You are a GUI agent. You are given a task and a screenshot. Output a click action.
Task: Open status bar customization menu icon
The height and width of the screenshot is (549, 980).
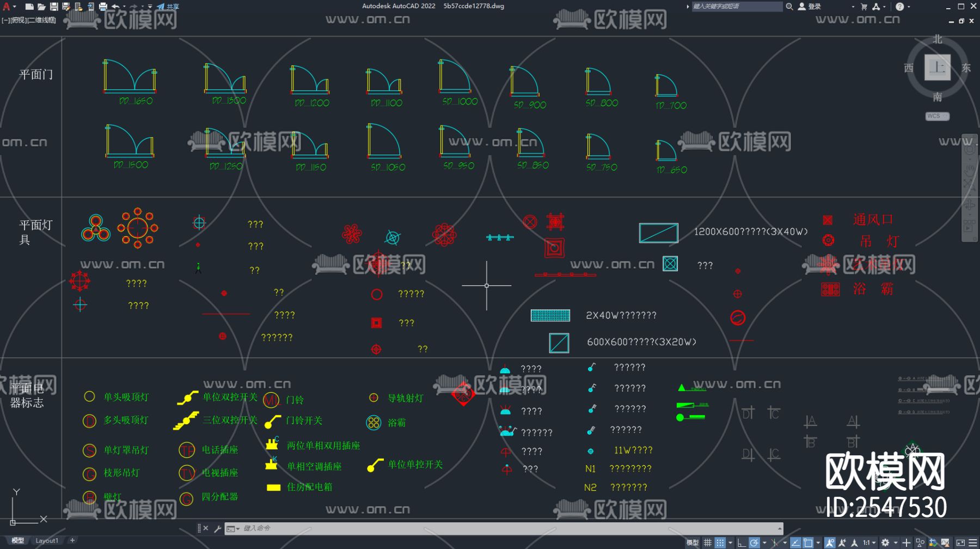coord(973,542)
